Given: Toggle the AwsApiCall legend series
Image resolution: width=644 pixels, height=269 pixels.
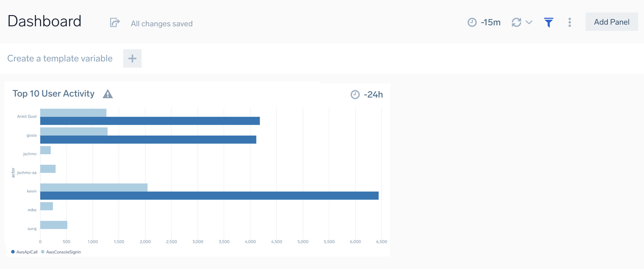Looking at the screenshot, I should point(24,252).
